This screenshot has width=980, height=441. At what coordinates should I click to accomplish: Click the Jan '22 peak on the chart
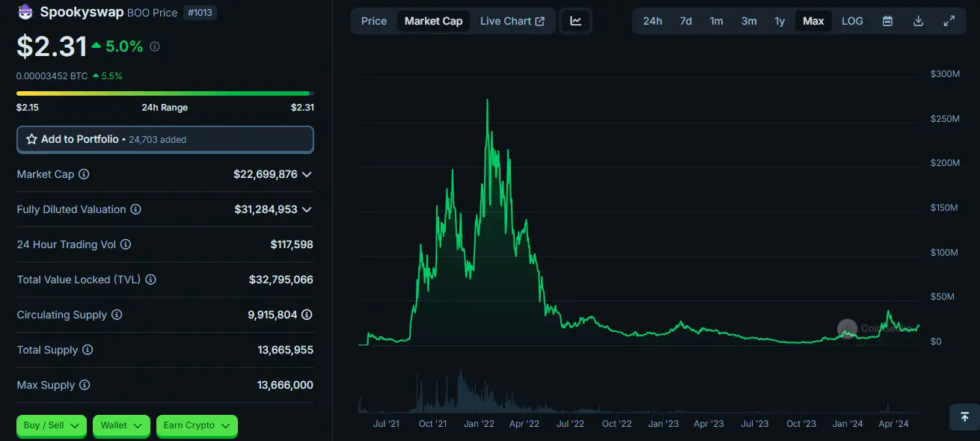(488, 101)
